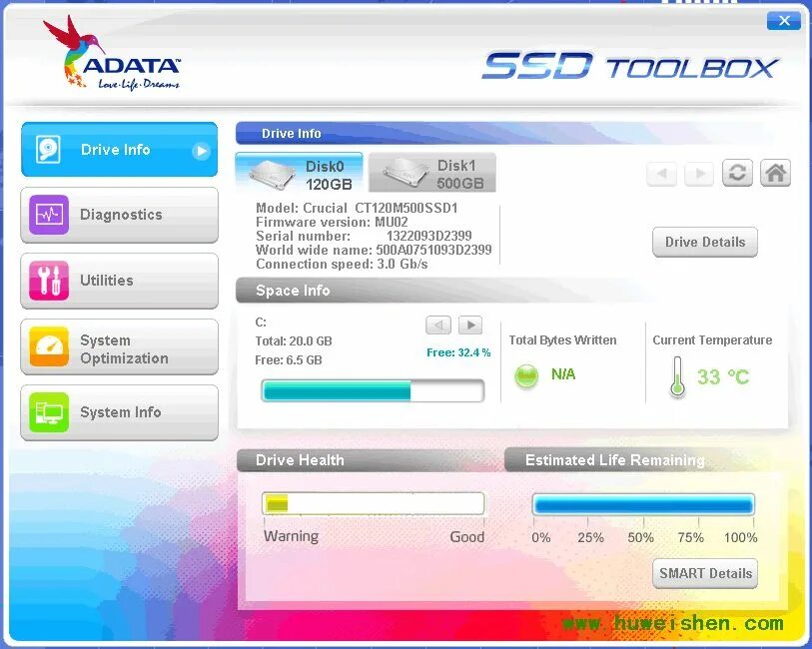Click the pink wrench Utilities icon

pos(49,281)
